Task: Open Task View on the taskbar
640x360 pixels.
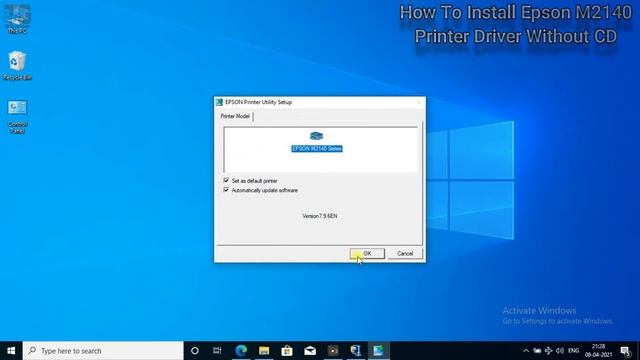Action: click(217, 351)
